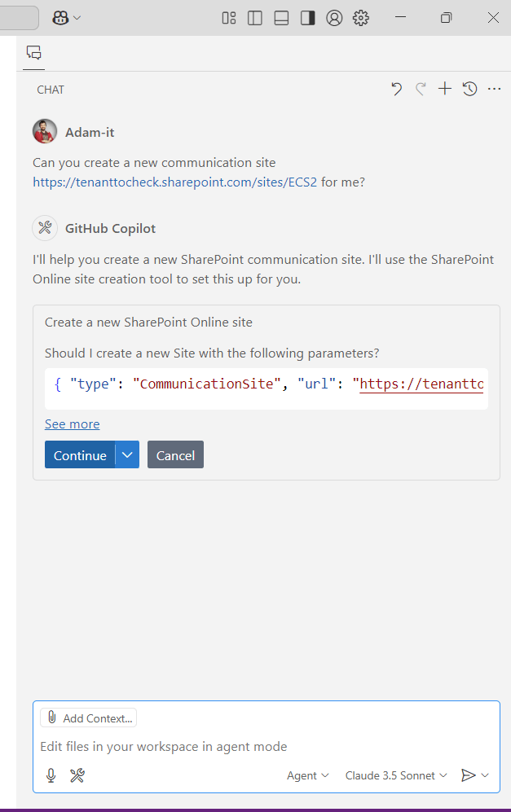This screenshot has height=812, width=511.
Task: Redo the chat request
Action: (420, 89)
